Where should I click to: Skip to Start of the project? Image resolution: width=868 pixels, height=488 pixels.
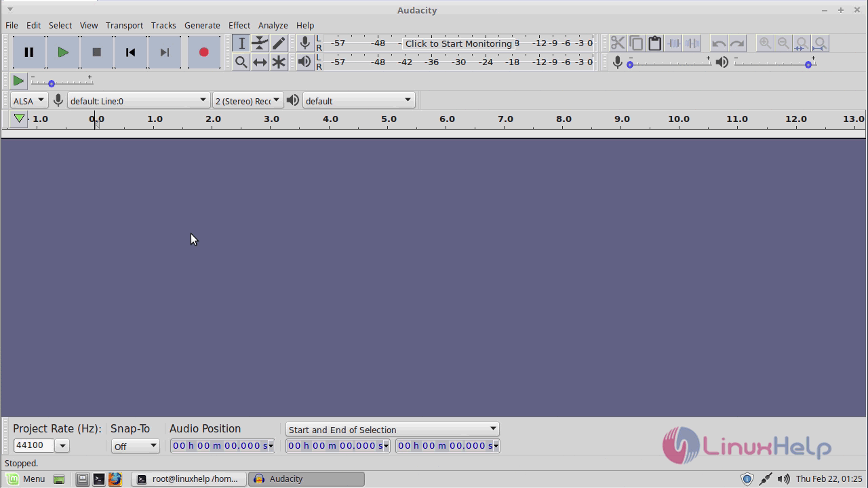coord(130,52)
